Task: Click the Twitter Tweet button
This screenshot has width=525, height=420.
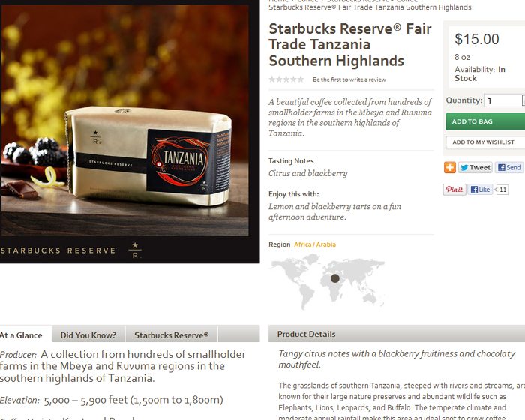Action: coord(475,167)
